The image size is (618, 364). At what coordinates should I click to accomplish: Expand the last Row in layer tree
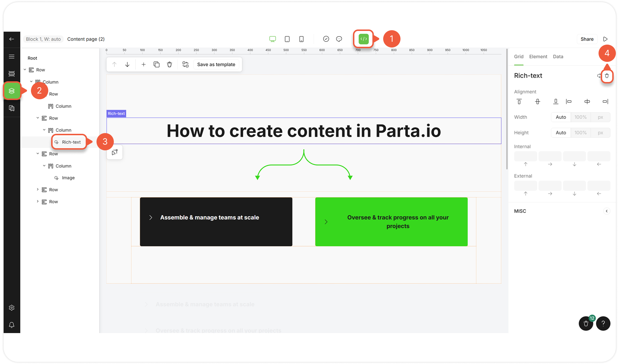coord(37,201)
